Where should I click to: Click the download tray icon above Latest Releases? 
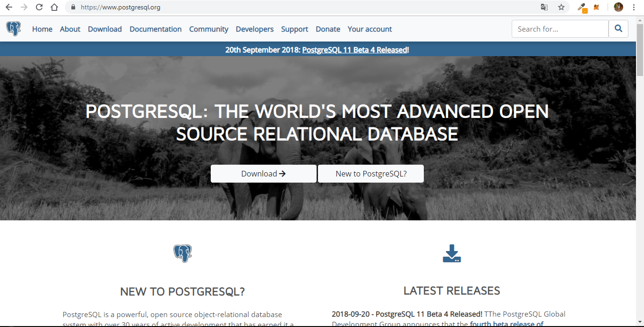tap(452, 253)
